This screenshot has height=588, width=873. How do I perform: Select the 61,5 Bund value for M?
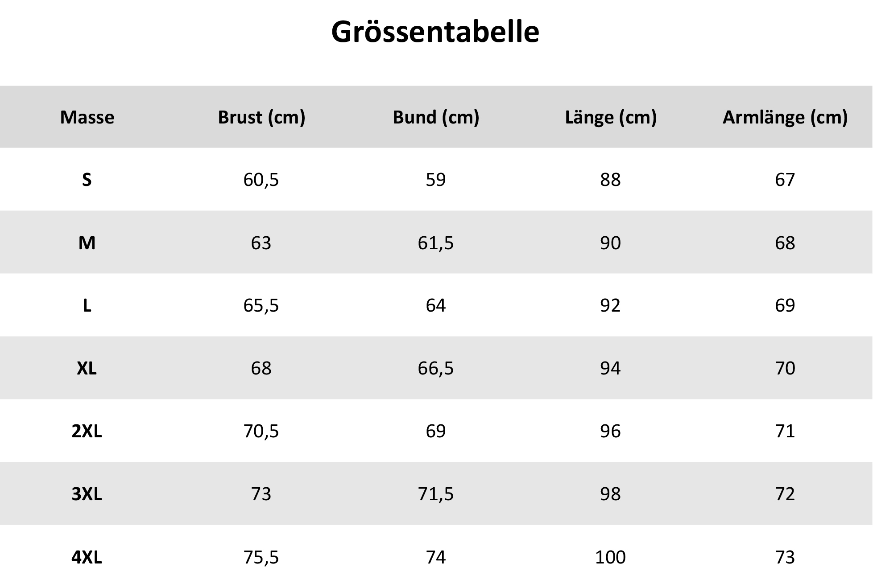coord(435,243)
